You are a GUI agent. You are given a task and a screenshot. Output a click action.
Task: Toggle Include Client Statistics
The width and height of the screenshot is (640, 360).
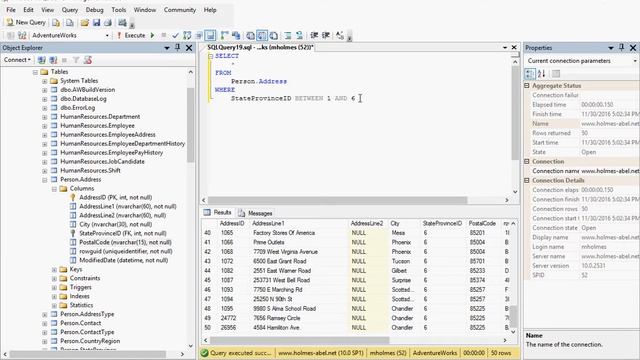click(x=236, y=36)
